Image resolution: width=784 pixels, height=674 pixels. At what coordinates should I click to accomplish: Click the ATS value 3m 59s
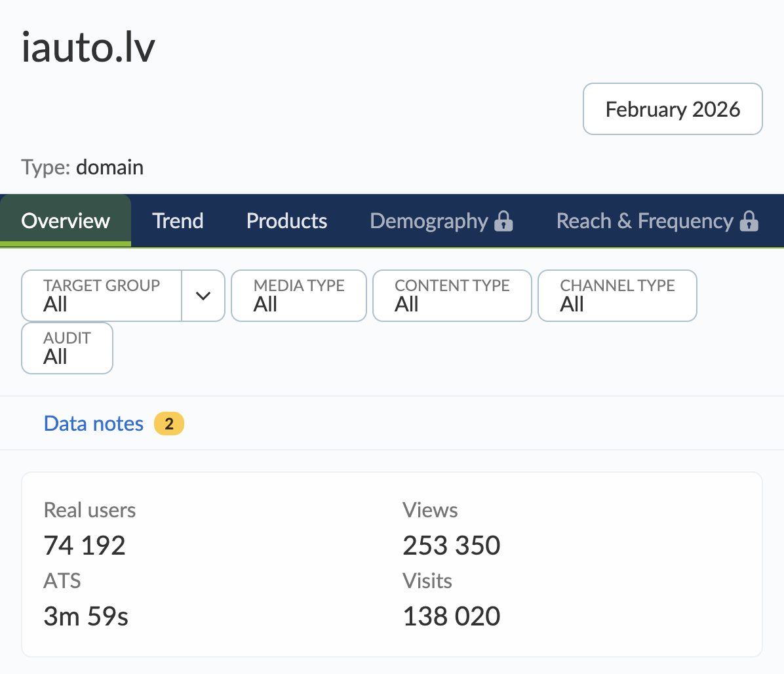(x=86, y=616)
